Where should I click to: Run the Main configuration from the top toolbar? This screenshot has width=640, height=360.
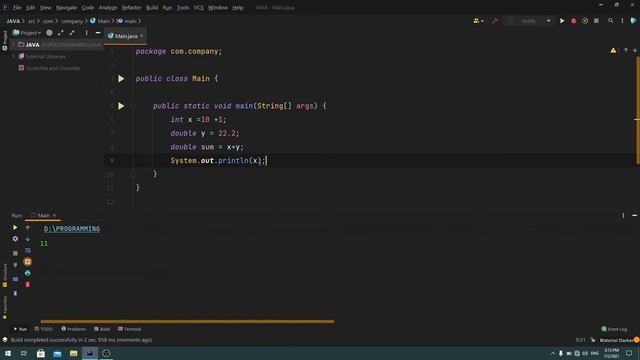pos(562,21)
